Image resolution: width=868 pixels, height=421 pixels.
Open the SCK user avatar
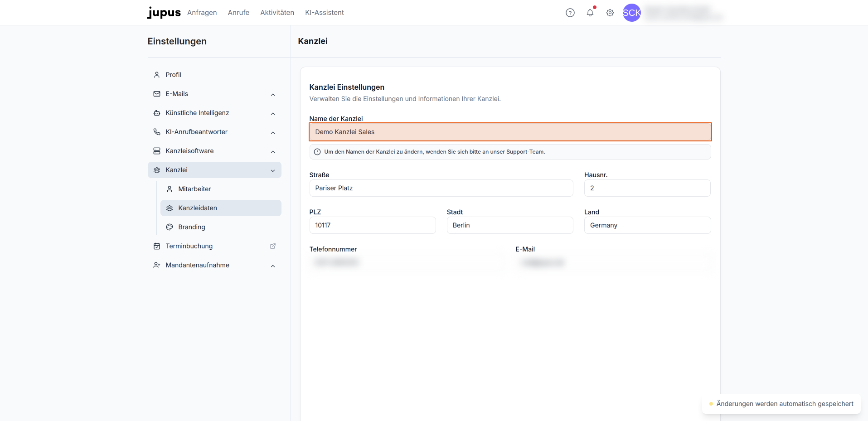coord(632,13)
